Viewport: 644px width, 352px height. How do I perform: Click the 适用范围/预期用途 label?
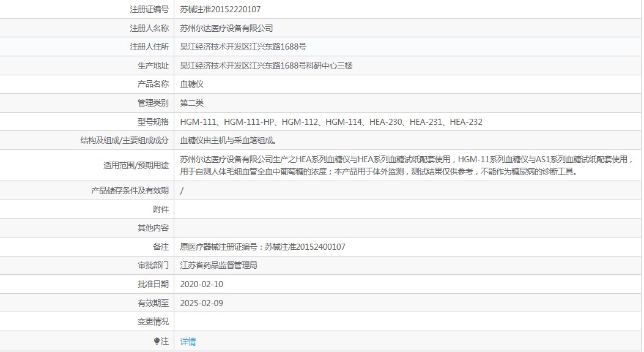[136, 165]
